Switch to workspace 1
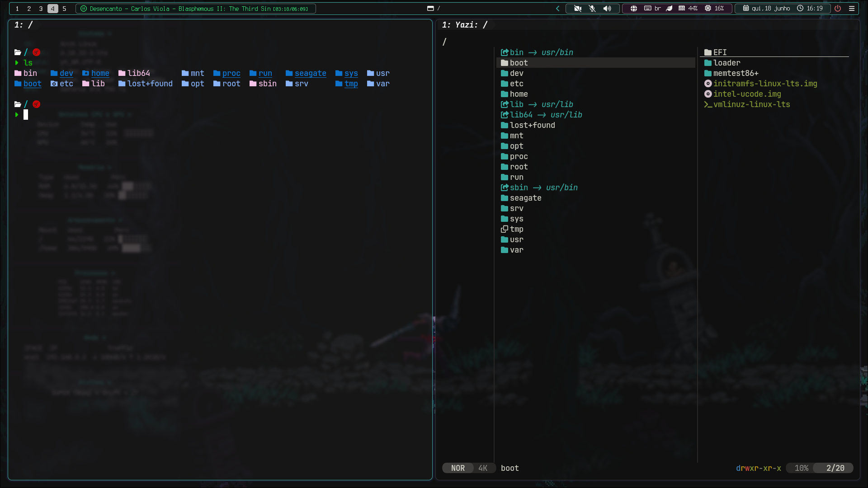 pyautogui.click(x=17, y=9)
